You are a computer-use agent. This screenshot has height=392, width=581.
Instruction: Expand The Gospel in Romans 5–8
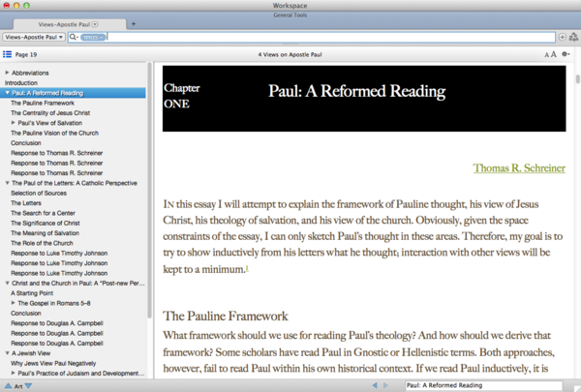tap(14, 303)
